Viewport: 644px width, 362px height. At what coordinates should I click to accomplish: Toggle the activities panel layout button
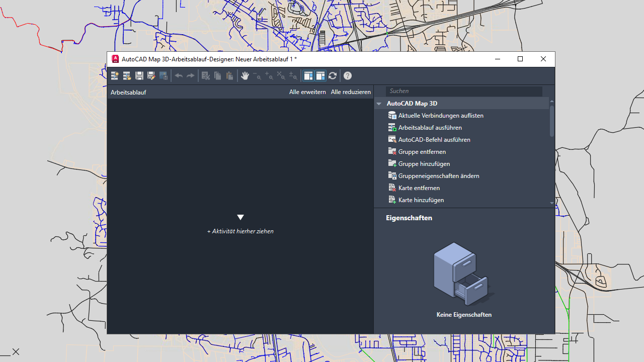(308, 76)
